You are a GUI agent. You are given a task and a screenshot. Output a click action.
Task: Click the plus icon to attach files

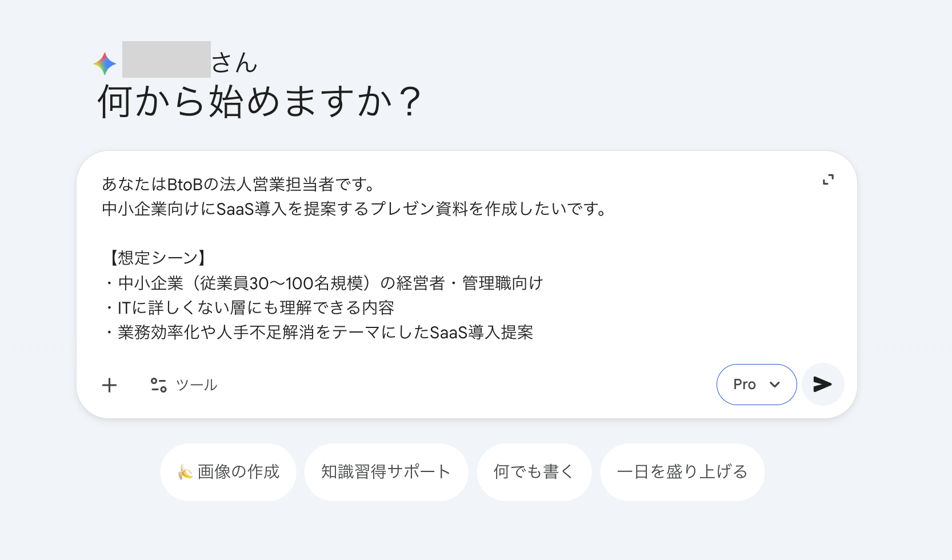click(110, 385)
